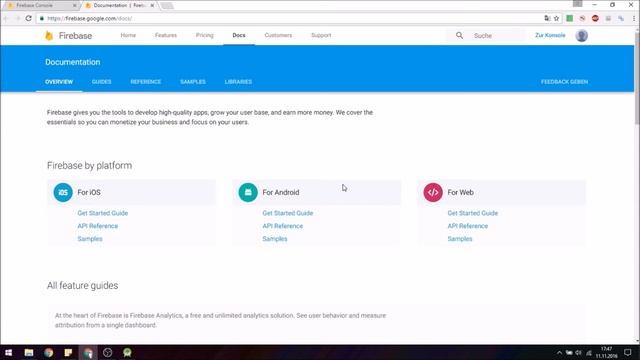Screen dimensions: 640x360
Task: Click the Android platform icon
Action: pos(248,192)
